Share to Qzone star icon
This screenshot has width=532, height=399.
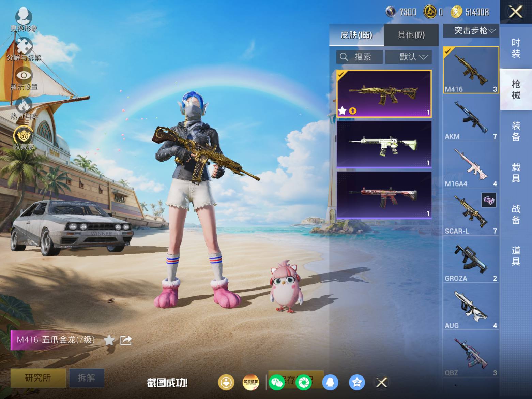(x=356, y=382)
